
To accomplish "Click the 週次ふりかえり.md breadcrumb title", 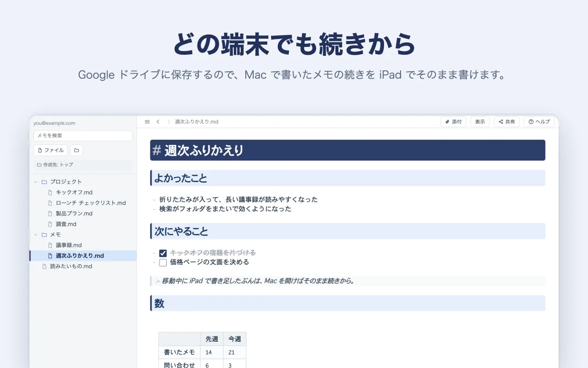I will [197, 122].
